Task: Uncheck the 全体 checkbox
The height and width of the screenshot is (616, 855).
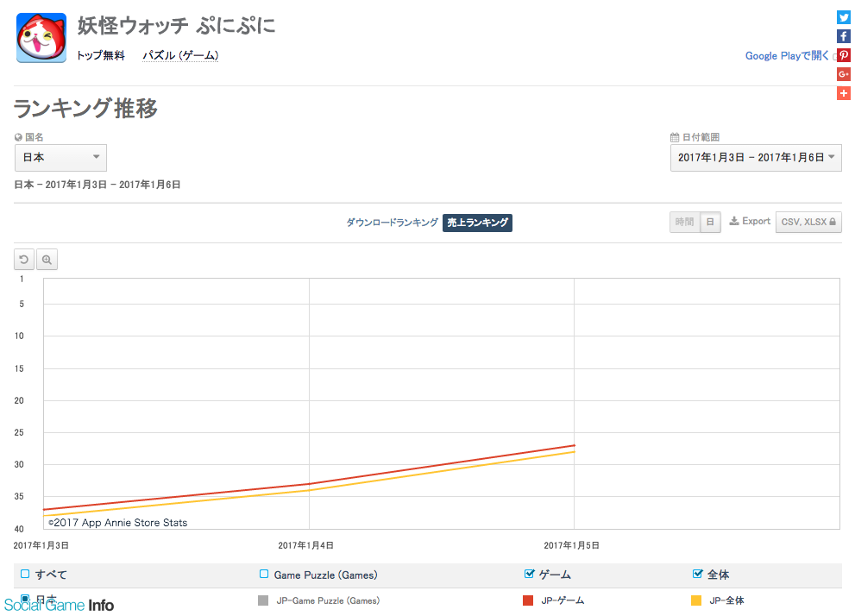Action: point(697,574)
